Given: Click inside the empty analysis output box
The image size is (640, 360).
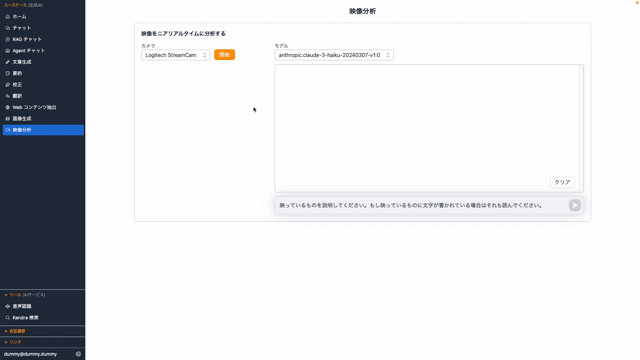Looking at the screenshot, I should tap(427, 128).
